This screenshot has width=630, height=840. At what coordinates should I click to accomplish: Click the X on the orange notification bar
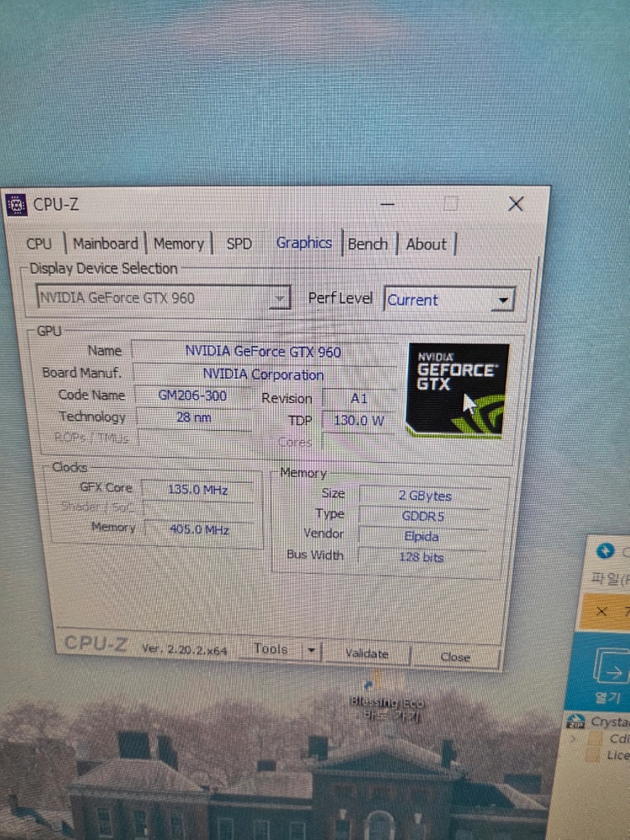point(601,612)
